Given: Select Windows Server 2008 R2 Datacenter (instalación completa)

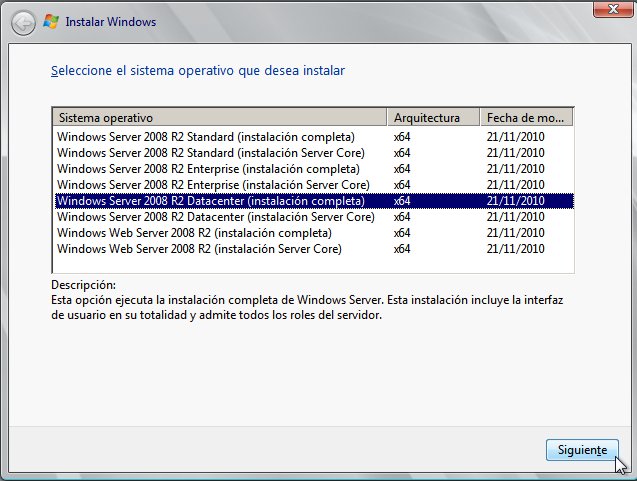Looking at the screenshot, I should tap(314, 201).
